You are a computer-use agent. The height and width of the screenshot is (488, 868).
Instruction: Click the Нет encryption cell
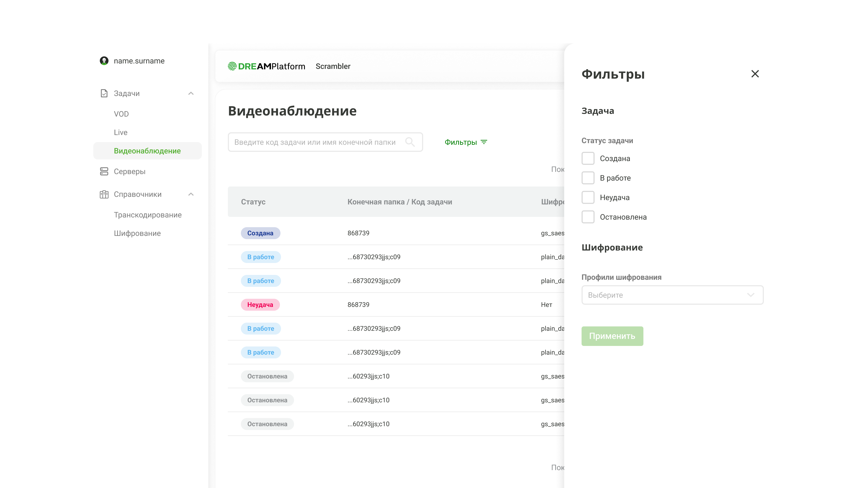547,305
